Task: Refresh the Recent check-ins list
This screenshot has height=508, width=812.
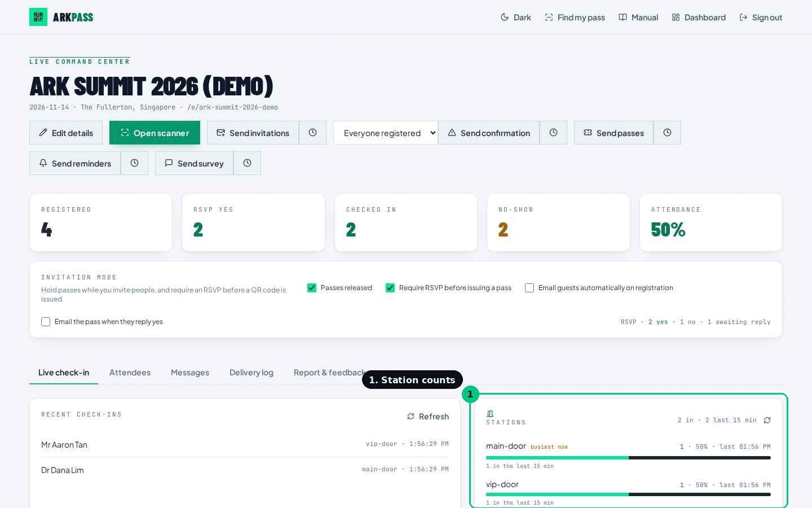Action: tap(428, 417)
